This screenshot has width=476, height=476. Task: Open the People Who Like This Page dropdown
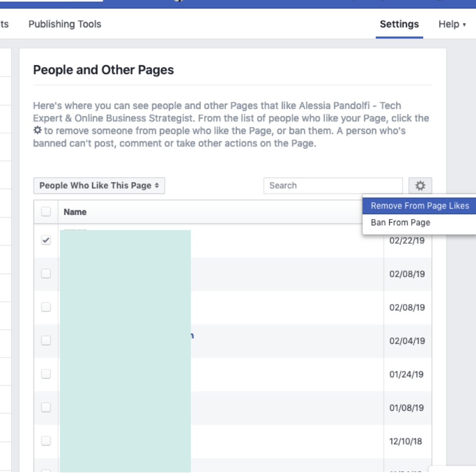(x=99, y=186)
